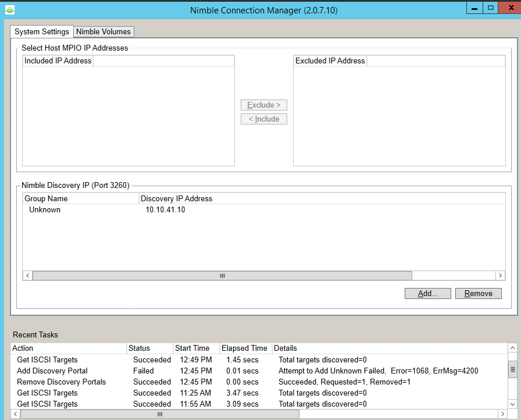Select the Add Discovery Portal task row

click(259, 371)
